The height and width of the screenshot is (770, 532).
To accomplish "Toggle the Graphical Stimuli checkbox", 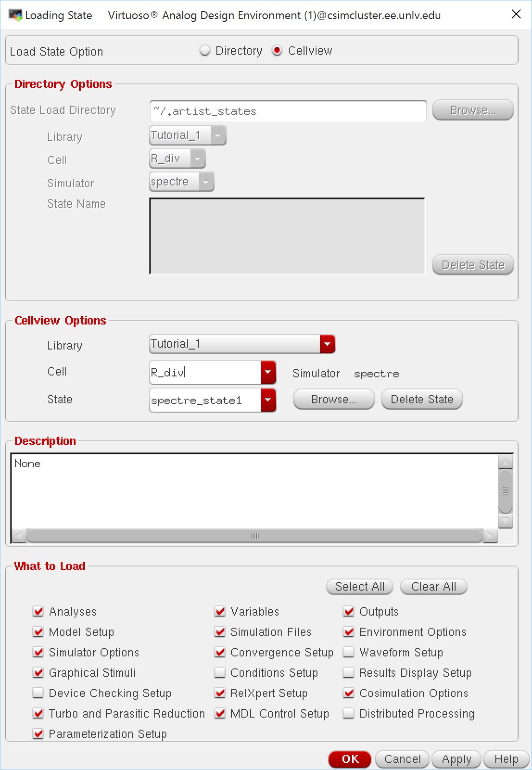I will 38,673.
